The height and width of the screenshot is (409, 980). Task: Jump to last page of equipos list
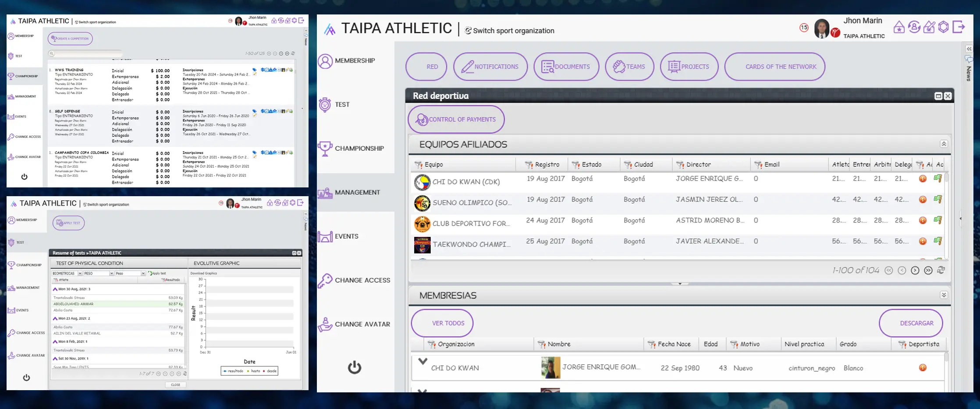pos(928,271)
